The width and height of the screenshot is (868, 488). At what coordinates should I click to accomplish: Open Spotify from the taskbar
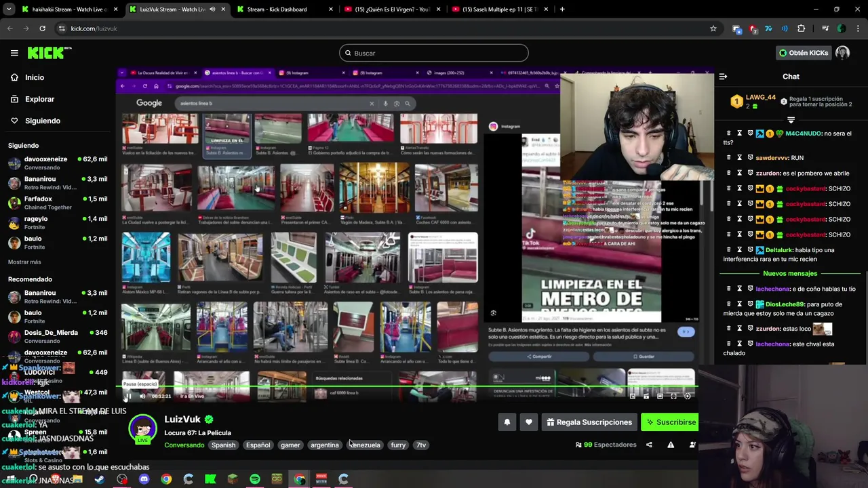(254, 480)
